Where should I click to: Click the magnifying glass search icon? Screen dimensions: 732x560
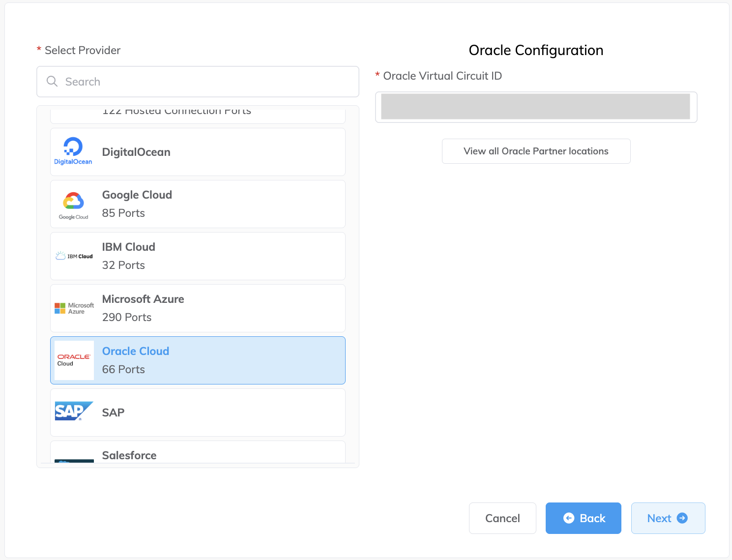tap(52, 82)
